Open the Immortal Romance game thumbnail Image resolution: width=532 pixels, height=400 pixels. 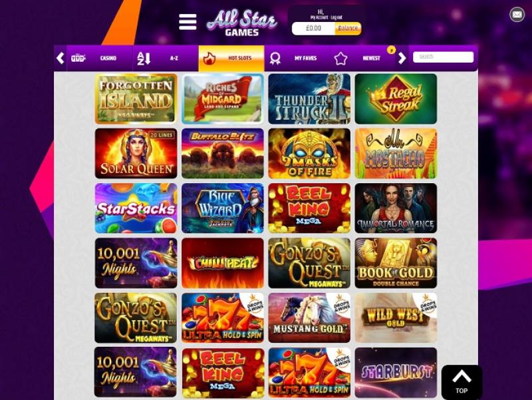(x=396, y=208)
